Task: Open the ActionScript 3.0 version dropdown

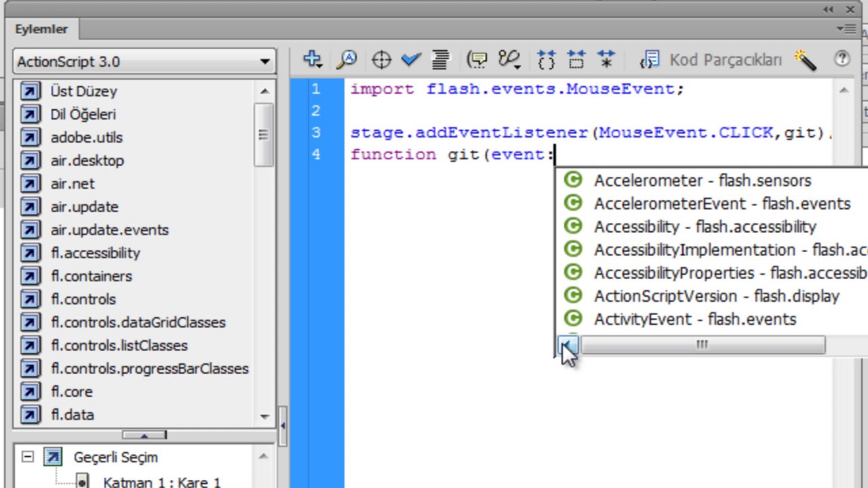Action: tap(144, 62)
